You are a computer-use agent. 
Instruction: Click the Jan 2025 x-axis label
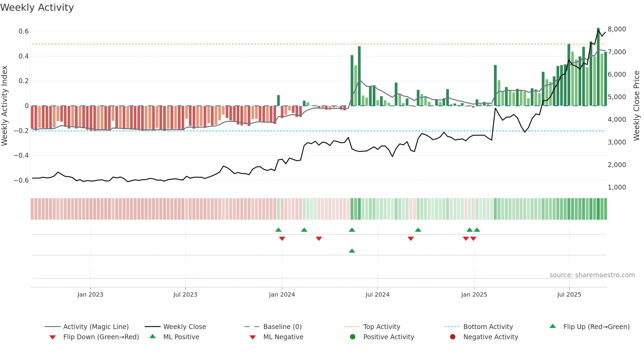tap(474, 294)
